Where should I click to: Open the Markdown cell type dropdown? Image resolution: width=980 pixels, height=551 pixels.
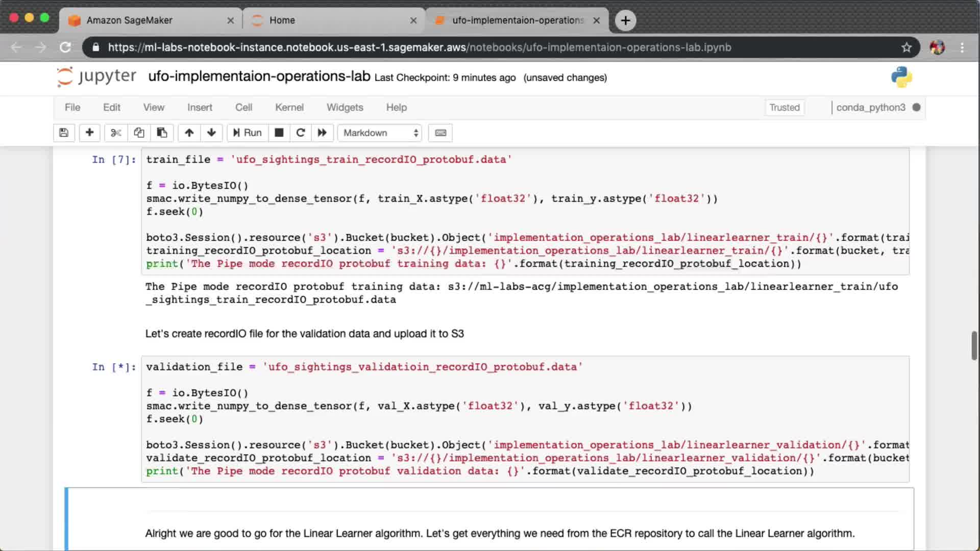click(x=380, y=133)
